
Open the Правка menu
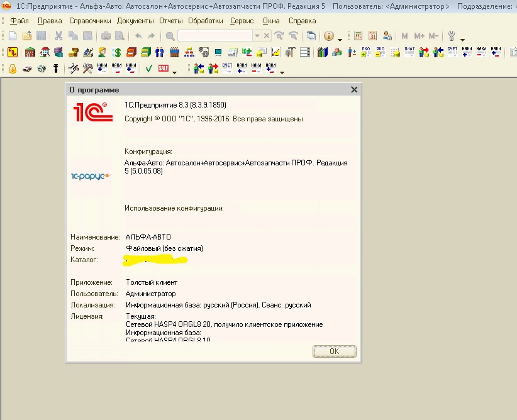coord(50,21)
